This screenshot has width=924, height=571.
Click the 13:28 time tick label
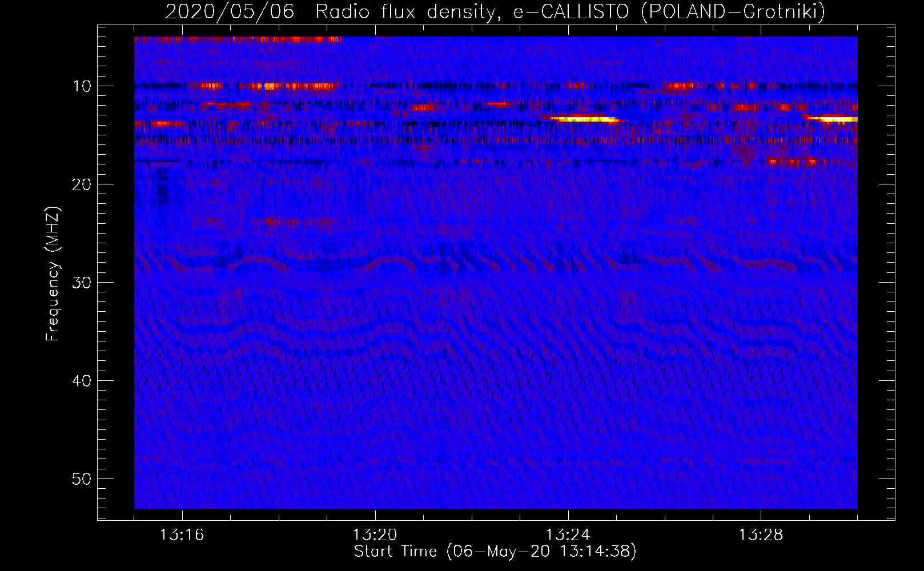[761, 535]
